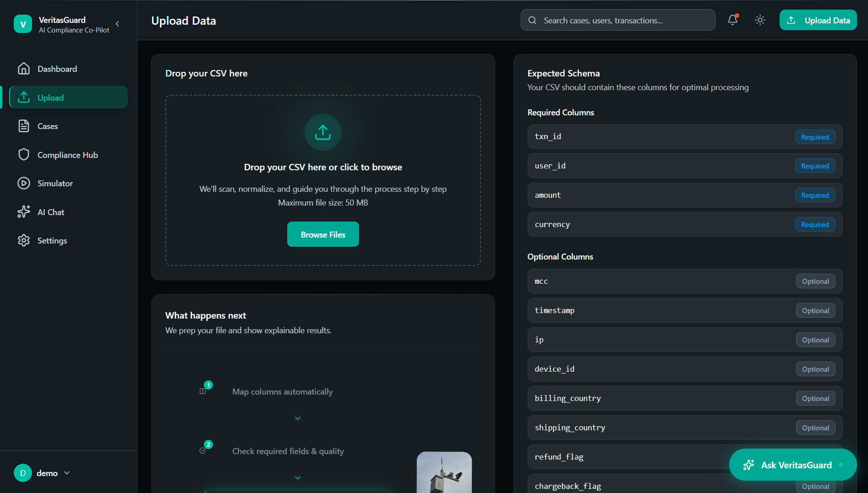The height and width of the screenshot is (493, 868).
Task: Click the Required badge for user_id
Action: pyautogui.click(x=815, y=166)
